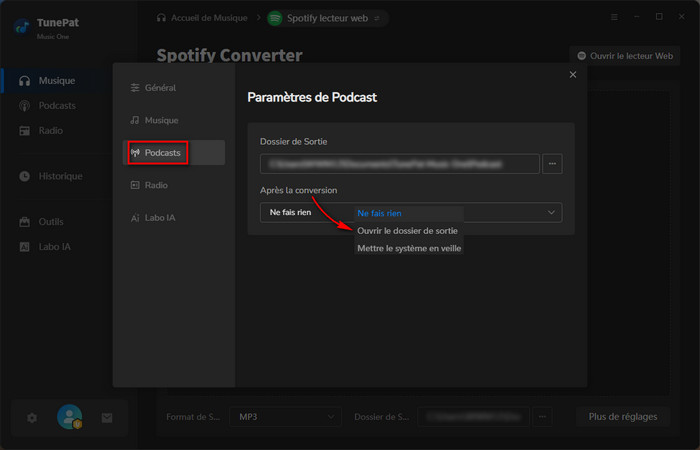Viewport: 700px width, 450px height.
Task: Click Accueil de Musique breadcrumb
Action: pos(202,18)
